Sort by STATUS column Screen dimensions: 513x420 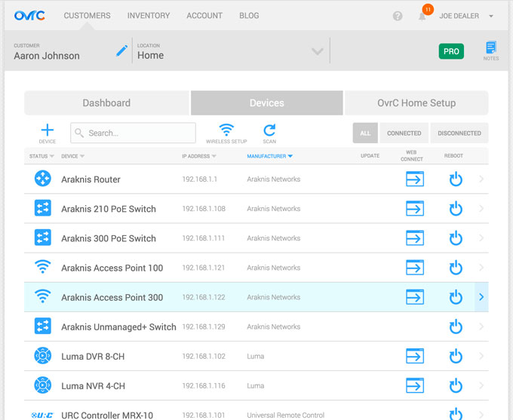click(x=41, y=156)
